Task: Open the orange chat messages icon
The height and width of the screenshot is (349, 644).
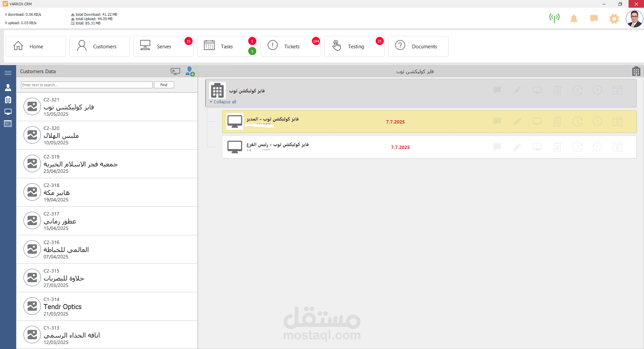Action: [x=594, y=18]
